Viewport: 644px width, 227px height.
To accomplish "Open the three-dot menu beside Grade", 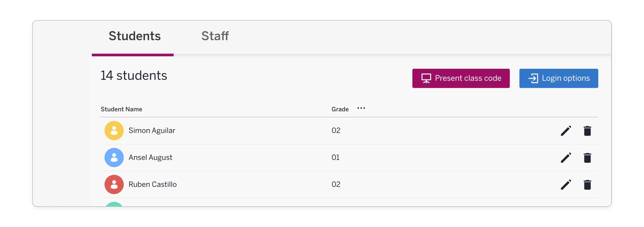I will coord(361,108).
